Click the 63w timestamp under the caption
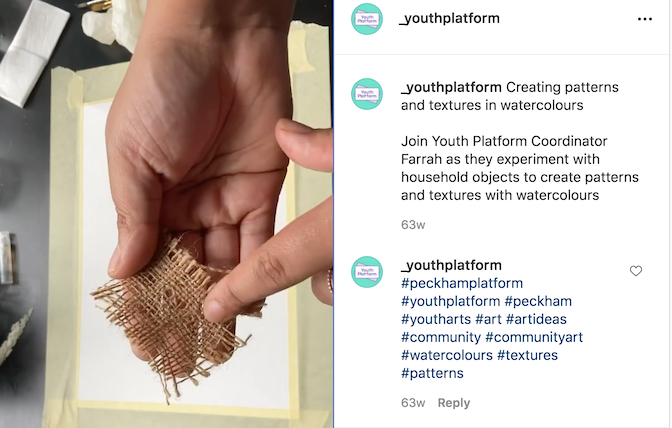The image size is (672, 428). (x=413, y=225)
